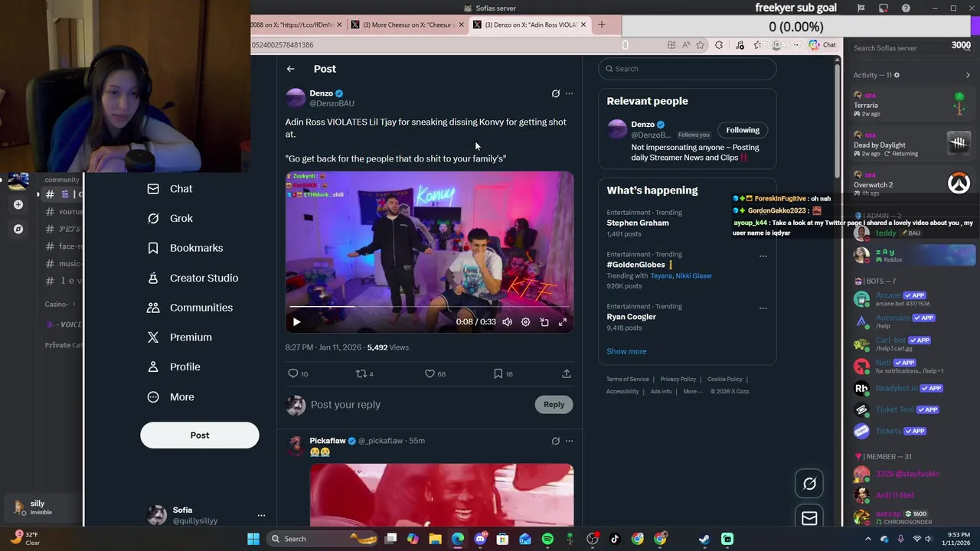Open more options for #GoldenGlobes trend
The image size is (980, 551).
763,256
